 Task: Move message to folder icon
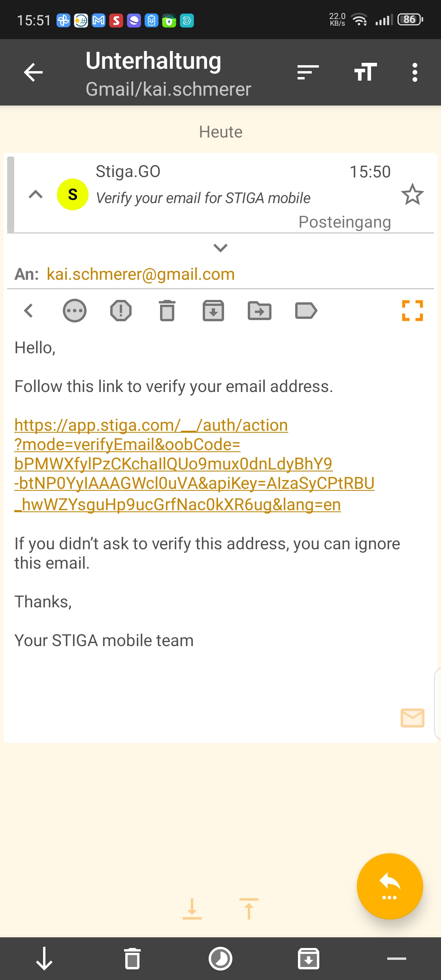260,311
